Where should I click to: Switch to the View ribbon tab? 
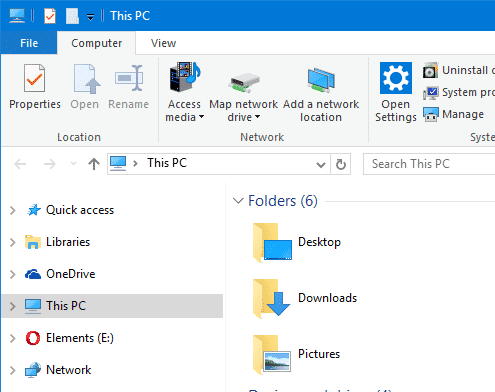(x=163, y=43)
